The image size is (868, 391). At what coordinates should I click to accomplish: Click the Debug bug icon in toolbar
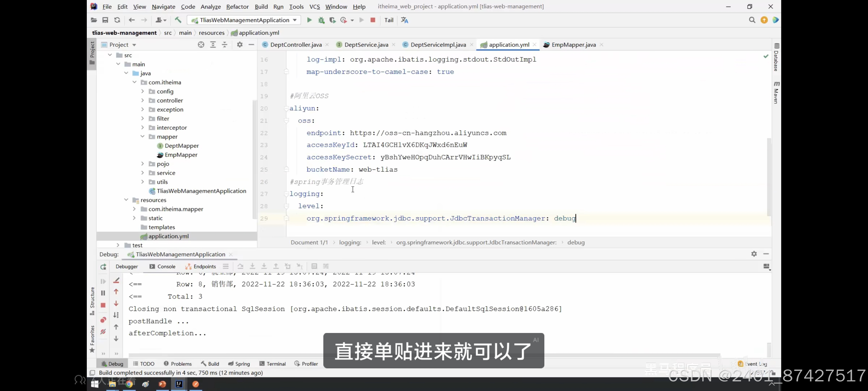pos(321,20)
